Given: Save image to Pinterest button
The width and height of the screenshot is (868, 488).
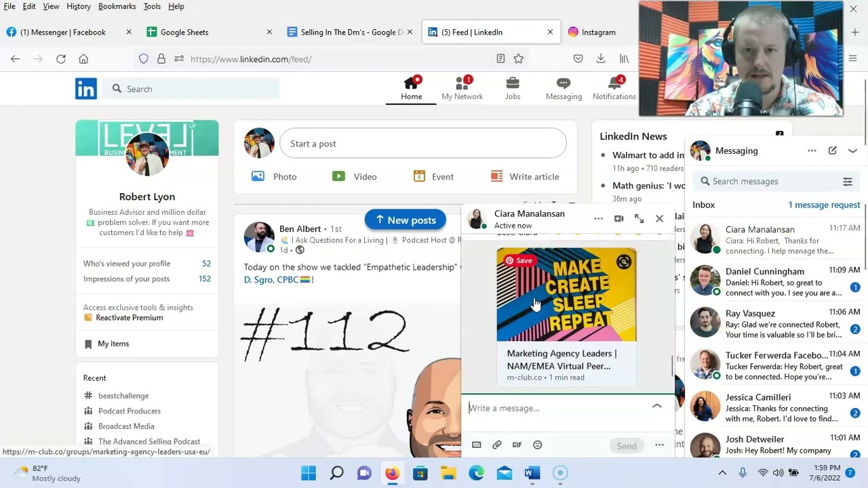Looking at the screenshot, I should point(519,260).
